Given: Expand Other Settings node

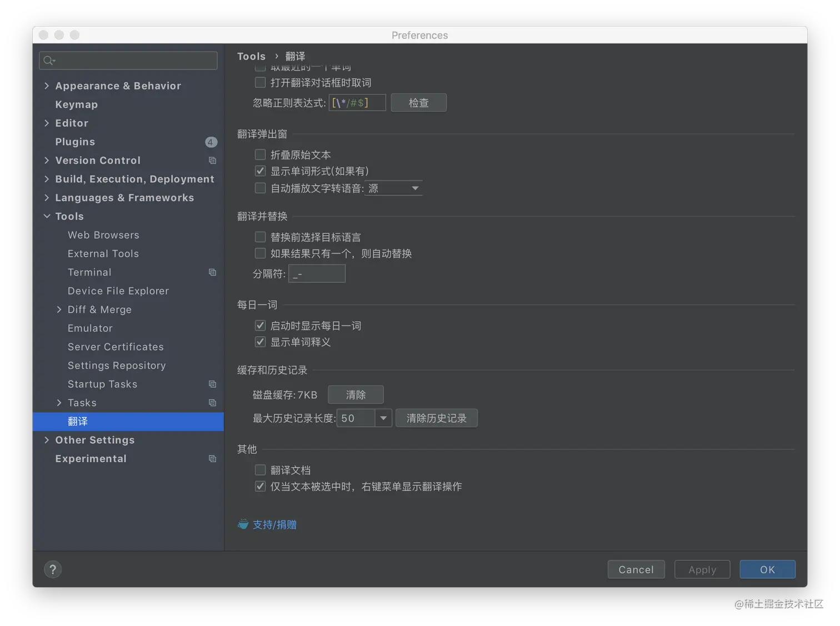Looking at the screenshot, I should point(47,440).
